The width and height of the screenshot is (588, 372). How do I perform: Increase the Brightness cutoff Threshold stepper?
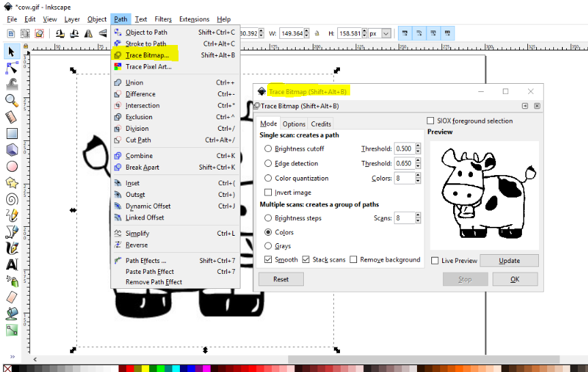(418, 146)
